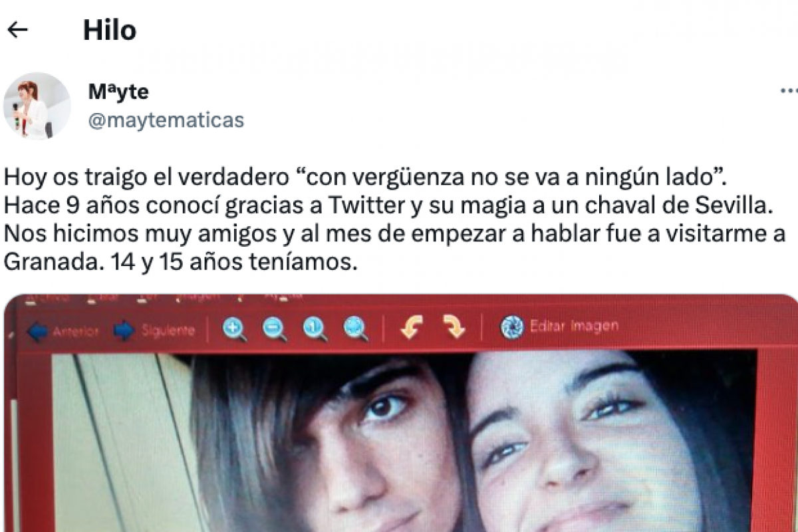Click the Editar Imagen aperture icon

(512, 327)
